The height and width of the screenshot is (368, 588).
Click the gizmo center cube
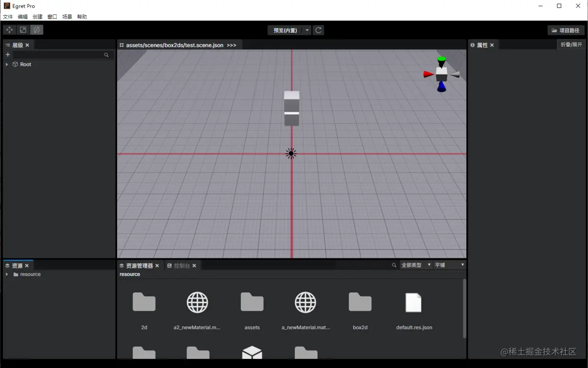click(441, 74)
